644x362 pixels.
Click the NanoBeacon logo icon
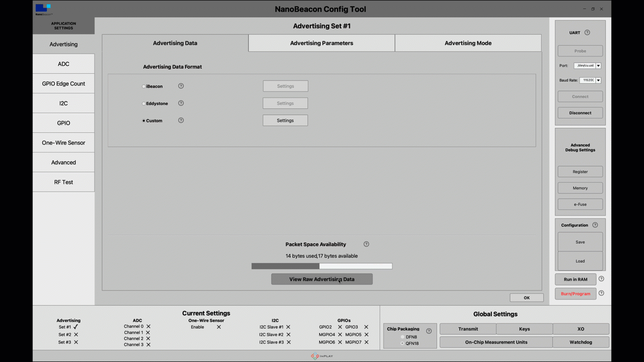pyautogui.click(x=43, y=9)
